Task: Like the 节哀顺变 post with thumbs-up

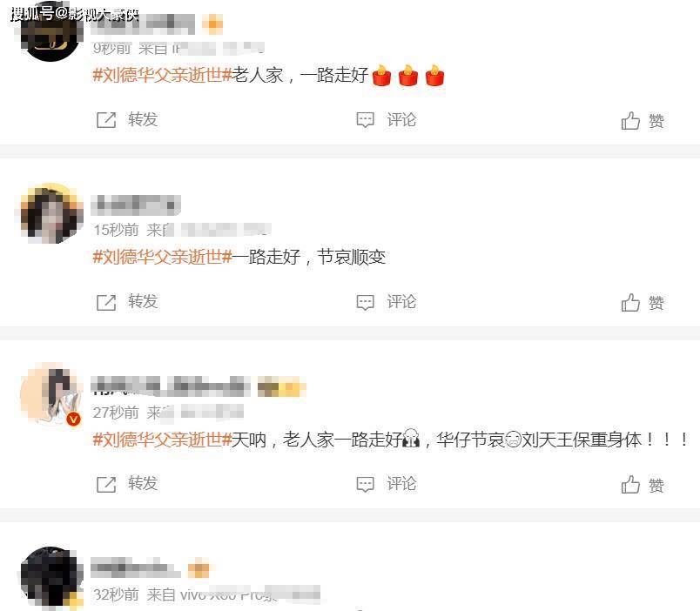Action: (630, 303)
